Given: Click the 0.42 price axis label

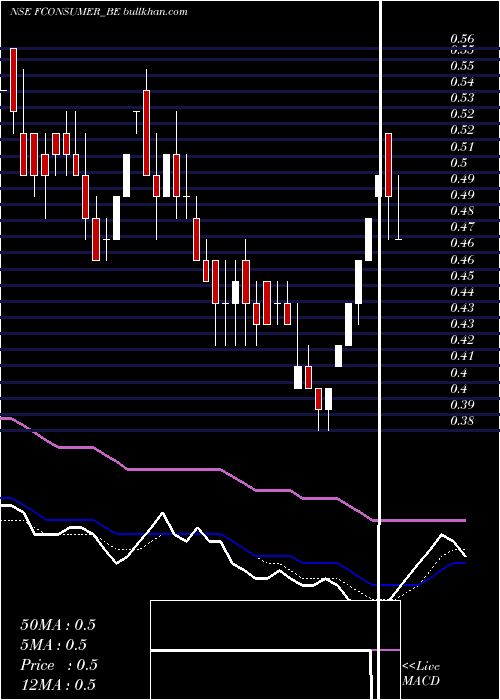Looking at the screenshot, I should tap(462, 340).
